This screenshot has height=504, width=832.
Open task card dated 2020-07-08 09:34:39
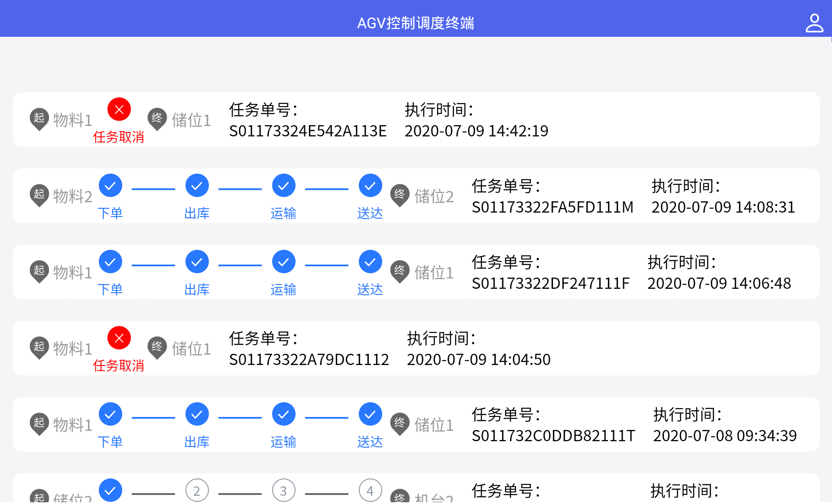pos(725,436)
